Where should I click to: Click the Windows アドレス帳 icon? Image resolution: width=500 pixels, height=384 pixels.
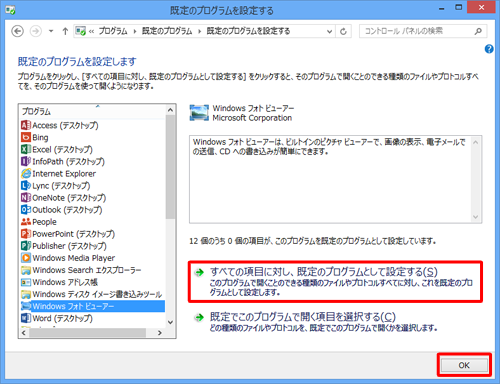[26, 282]
